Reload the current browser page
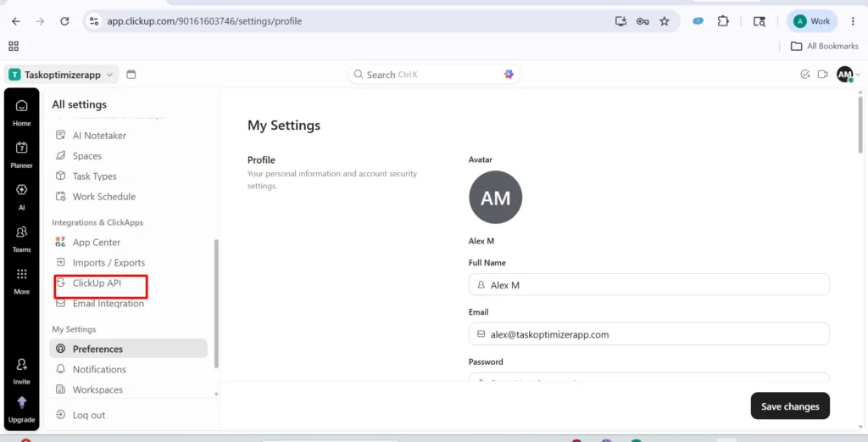 64,21
